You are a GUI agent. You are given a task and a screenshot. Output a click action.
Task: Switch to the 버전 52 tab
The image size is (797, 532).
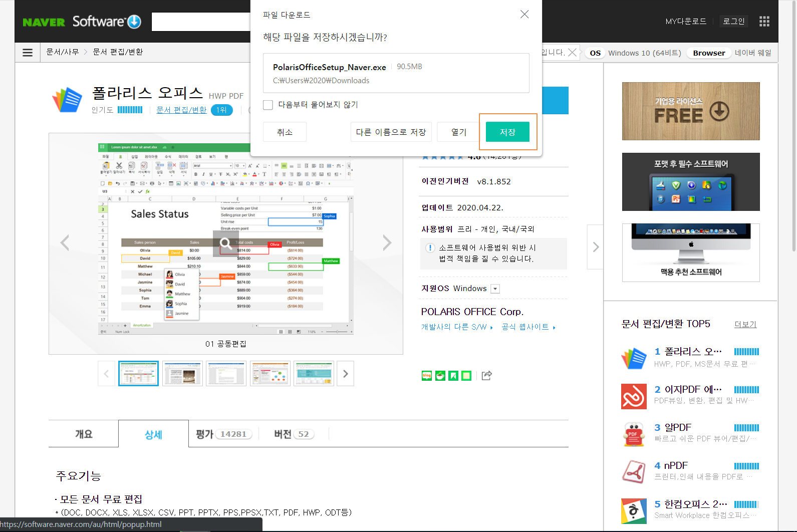[294, 434]
